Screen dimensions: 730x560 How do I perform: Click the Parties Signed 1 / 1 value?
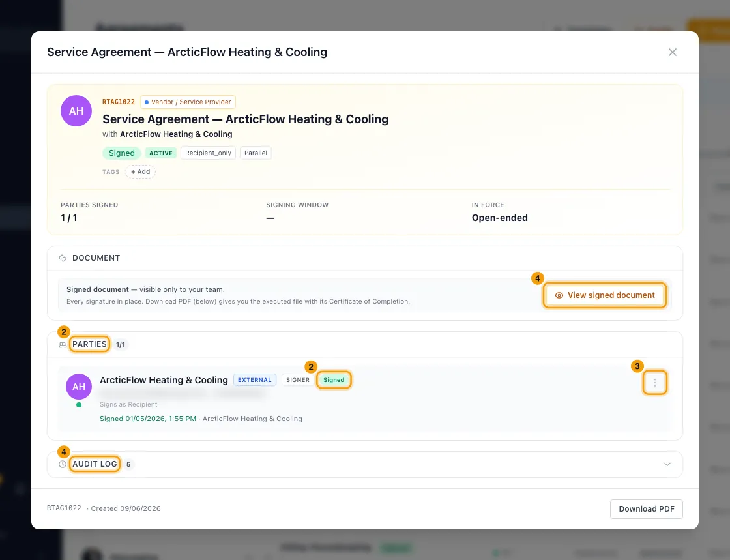69,218
